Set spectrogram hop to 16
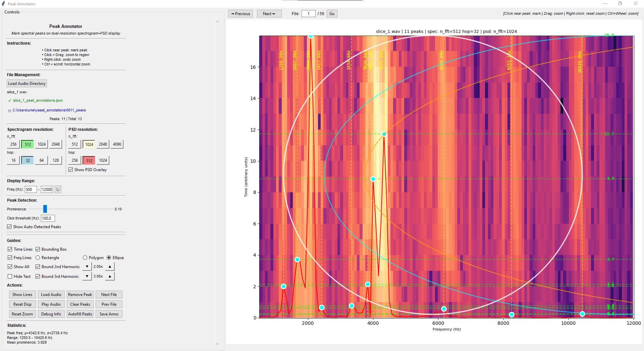Viewport: 644px width, 351px height. click(13, 160)
